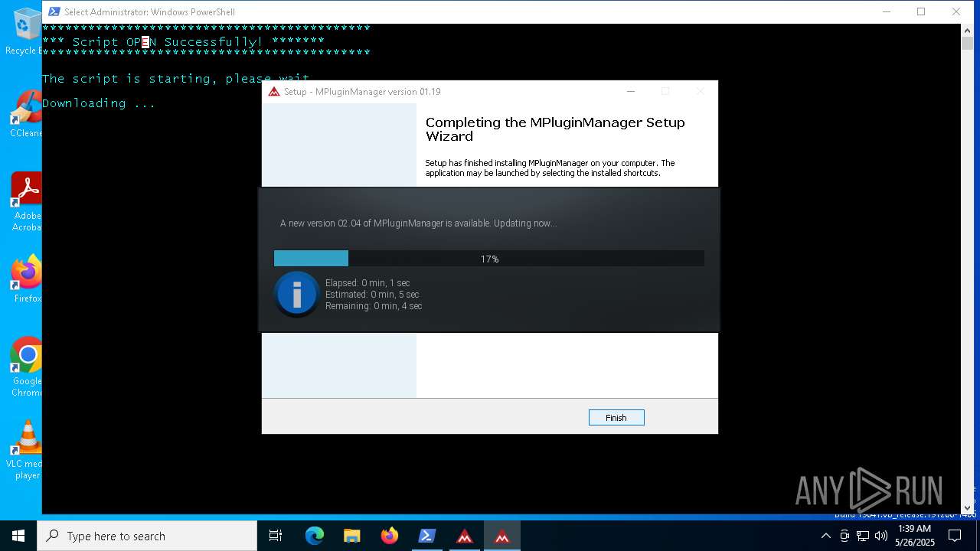Click 'Completing the MPluginManager Setup Wizard' heading
Image resolution: width=980 pixels, height=551 pixels.
click(555, 129)
